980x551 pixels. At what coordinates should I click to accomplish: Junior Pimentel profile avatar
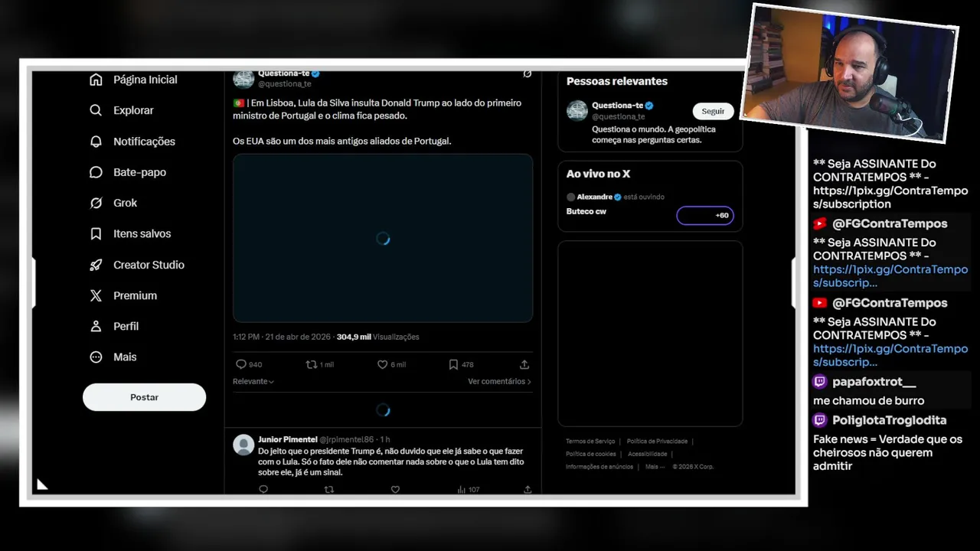click(x=243, y=445)
